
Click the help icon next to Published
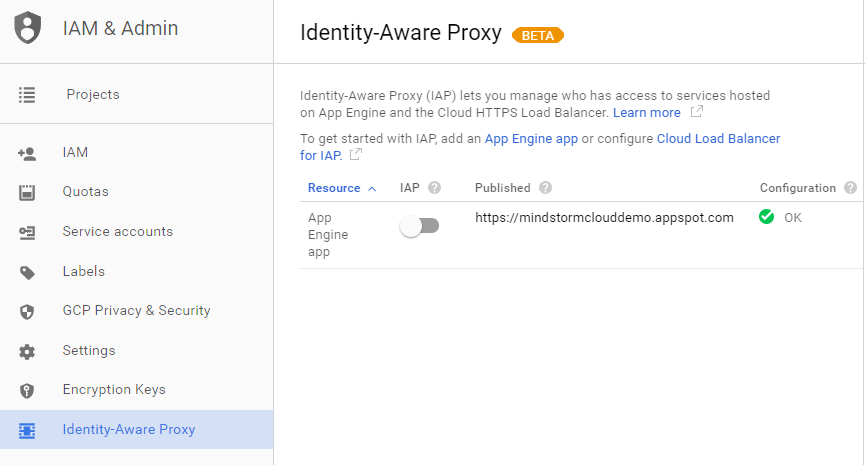[546, 188]
